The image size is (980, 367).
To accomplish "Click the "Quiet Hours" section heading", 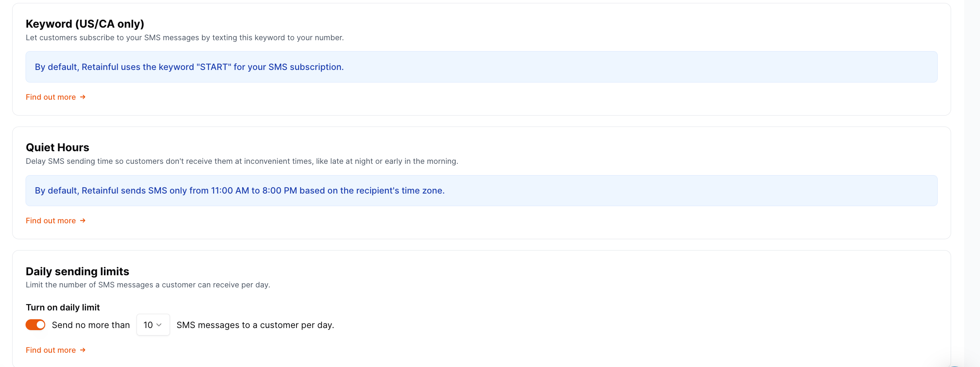I will pos(57,147).
